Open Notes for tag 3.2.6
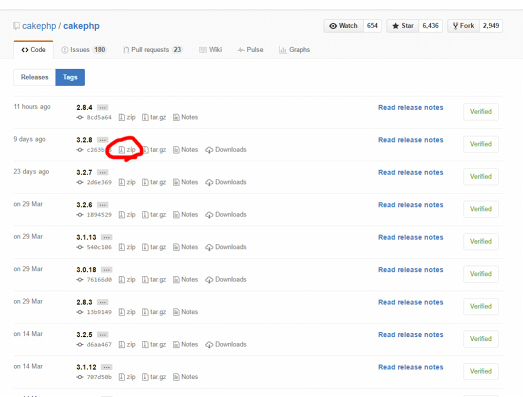Screen dimensions: 523x397 185,215
